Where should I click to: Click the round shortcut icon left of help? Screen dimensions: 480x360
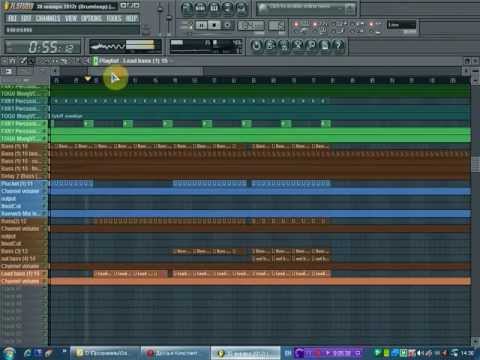(x=325, y=45)
